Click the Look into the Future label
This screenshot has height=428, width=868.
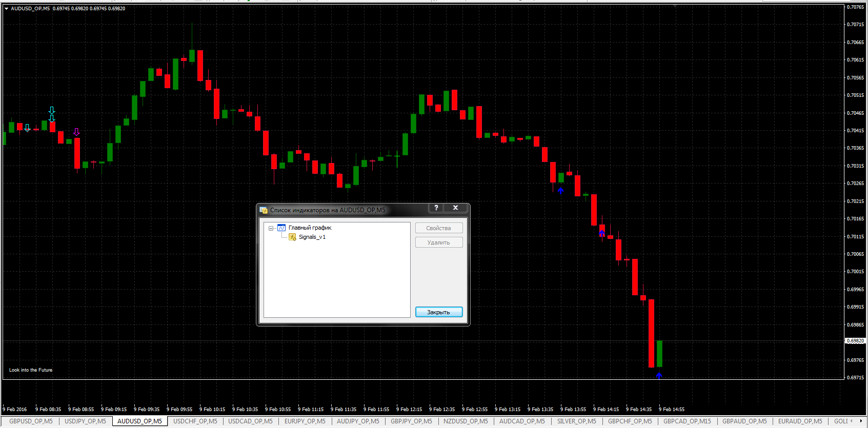point(31,370)
